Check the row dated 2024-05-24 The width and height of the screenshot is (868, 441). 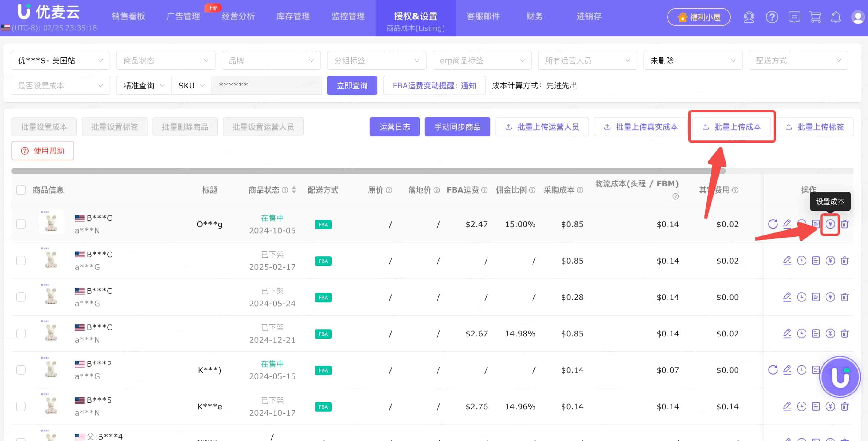(21, 297)
